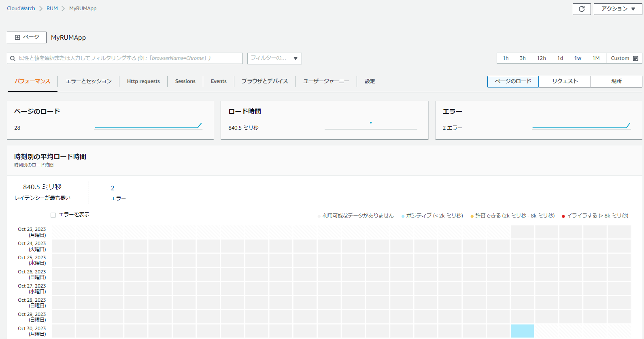Image resolution: width=644 pixels, height=339 pixels.
Task: Switch to the 設定 tab
Action: (370, 81)
